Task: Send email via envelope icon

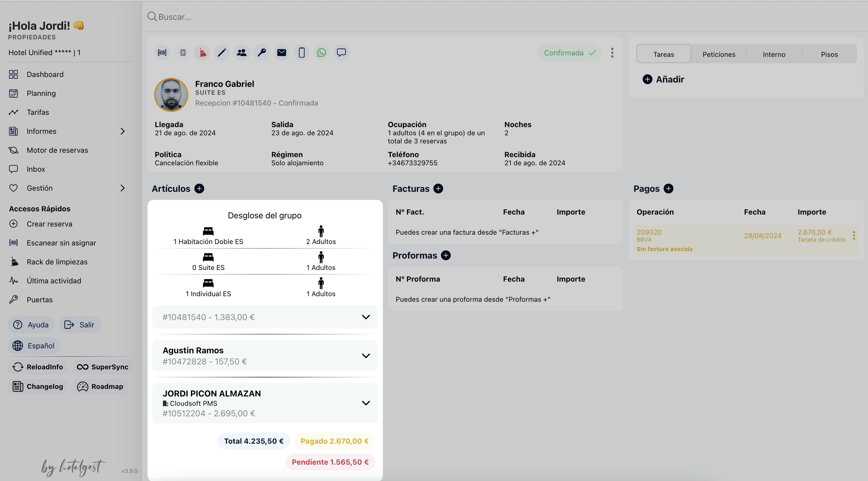Action: pyautogui.click(x=282, y=52)
